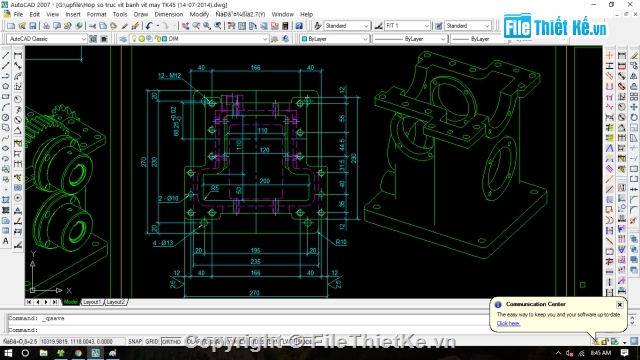The width and height of the screenshot is (640, 360).
Task: Select the Line tool in Draw toolbar
Action: (6, 55)
